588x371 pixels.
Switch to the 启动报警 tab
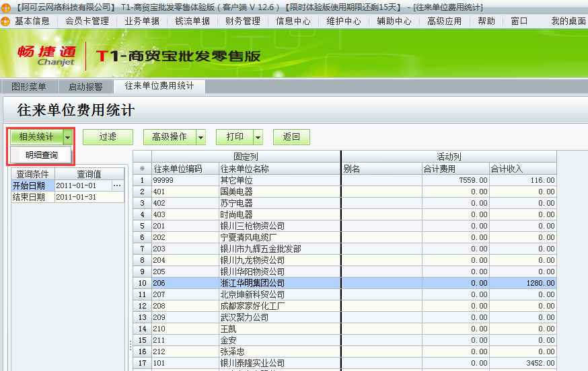point(85,86)
